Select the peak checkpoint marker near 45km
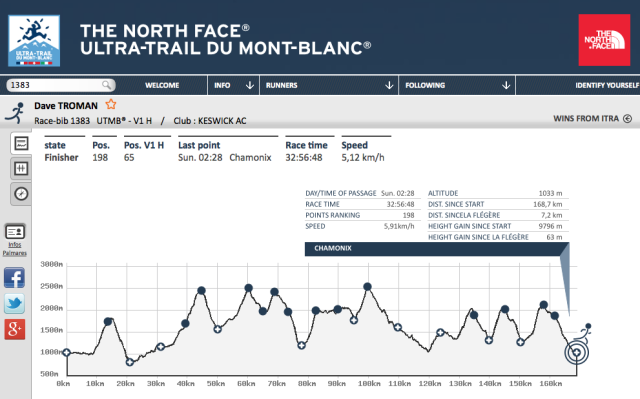The height and width of the screenshot is (399, 640). click(201, 290)
